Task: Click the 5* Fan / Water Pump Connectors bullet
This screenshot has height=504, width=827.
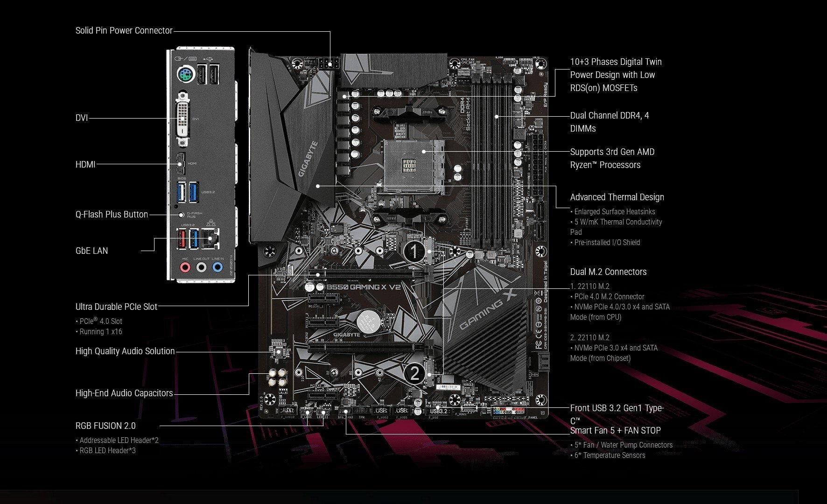Action: 622,445
